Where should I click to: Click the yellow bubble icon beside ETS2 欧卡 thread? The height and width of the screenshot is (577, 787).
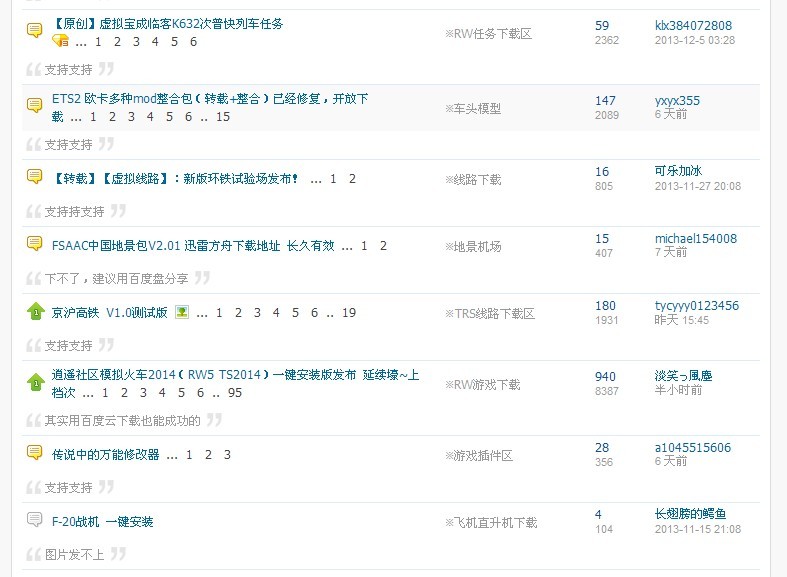pyautogui.click(x=34, y=105)
